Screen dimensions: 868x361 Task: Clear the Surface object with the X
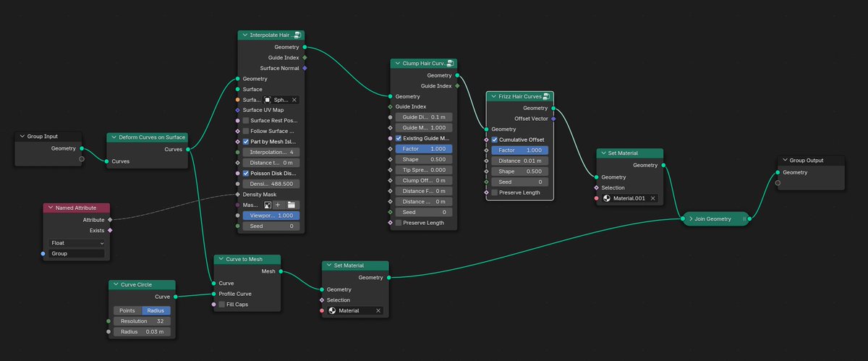294,100
